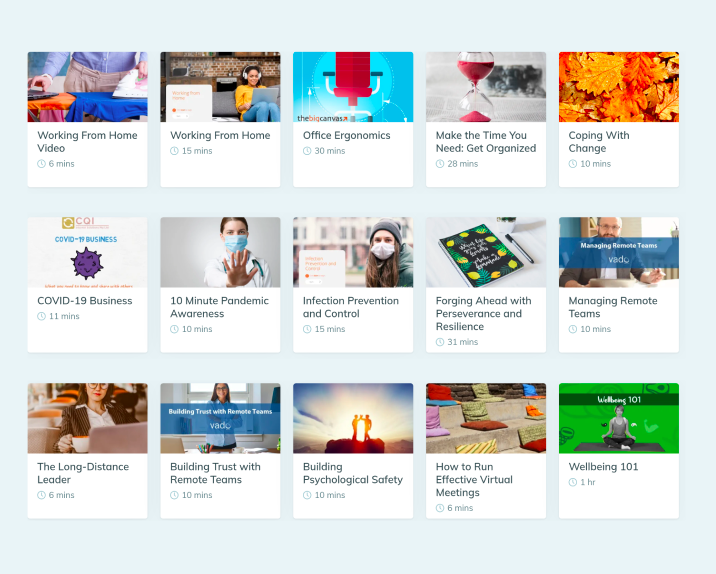Open the Working From Home Video thumbnail
This screenshot has height=574, width=716.
click(x=87, y=87)
